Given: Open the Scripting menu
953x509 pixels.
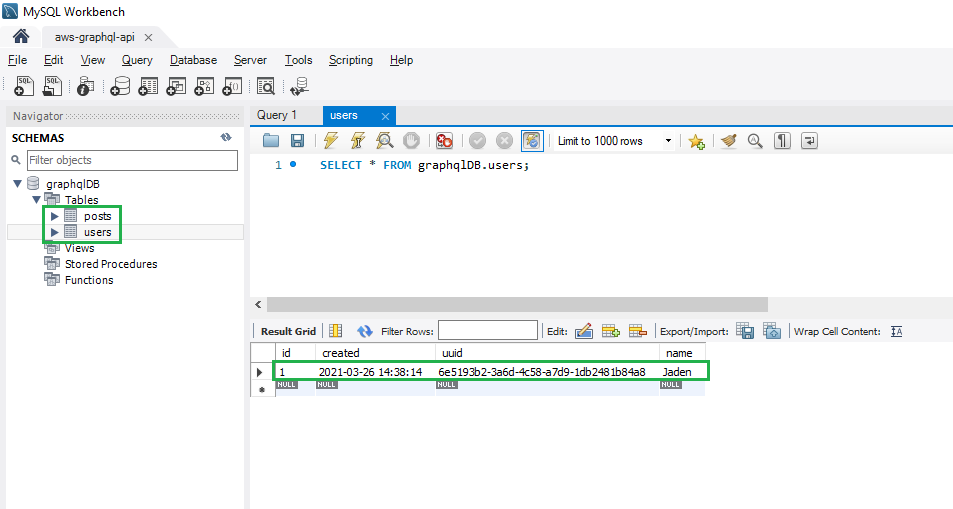Looking at the screenshot, I should pyautogui.click(x=351, y=60).
